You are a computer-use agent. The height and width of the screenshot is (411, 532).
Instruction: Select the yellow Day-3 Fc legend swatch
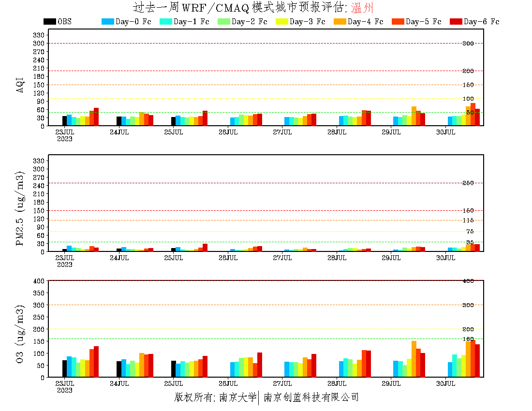[281, 22]
